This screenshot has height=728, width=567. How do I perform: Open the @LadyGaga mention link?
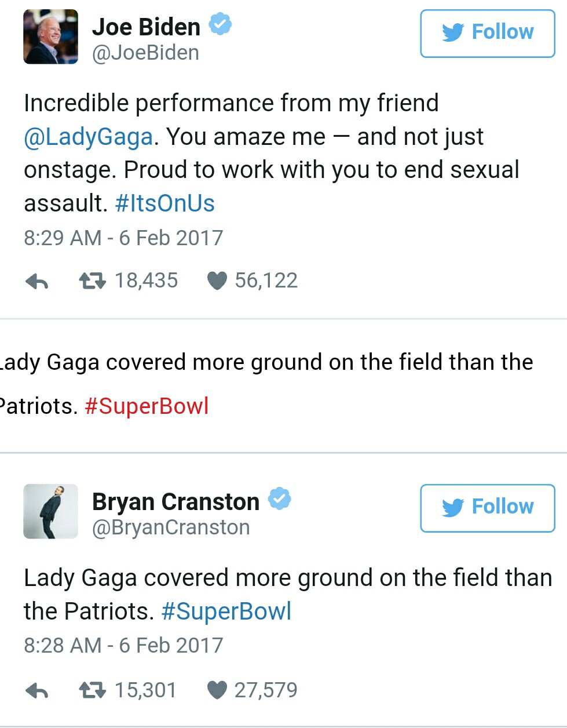click(x=88, y=137)
